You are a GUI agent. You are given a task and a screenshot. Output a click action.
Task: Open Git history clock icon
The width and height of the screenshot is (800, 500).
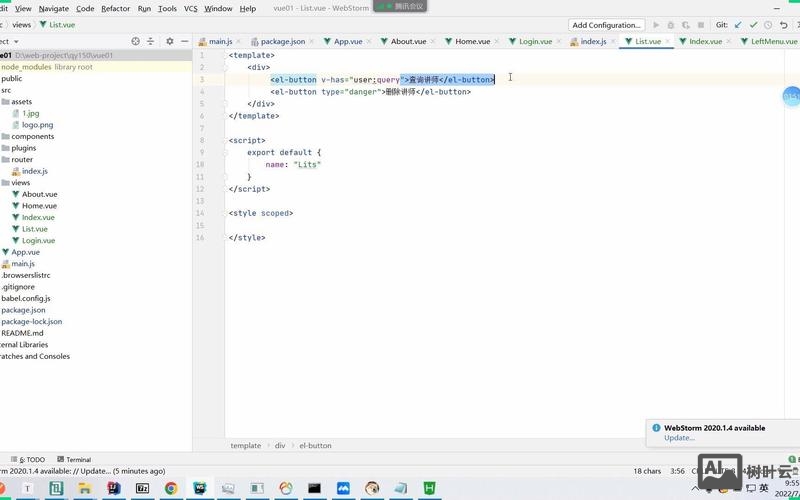770,25
